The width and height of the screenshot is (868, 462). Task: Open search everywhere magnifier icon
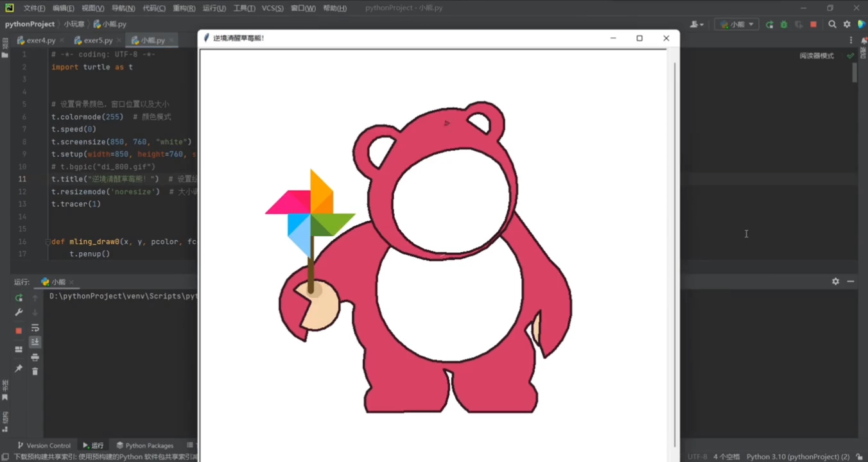point(832,24)
